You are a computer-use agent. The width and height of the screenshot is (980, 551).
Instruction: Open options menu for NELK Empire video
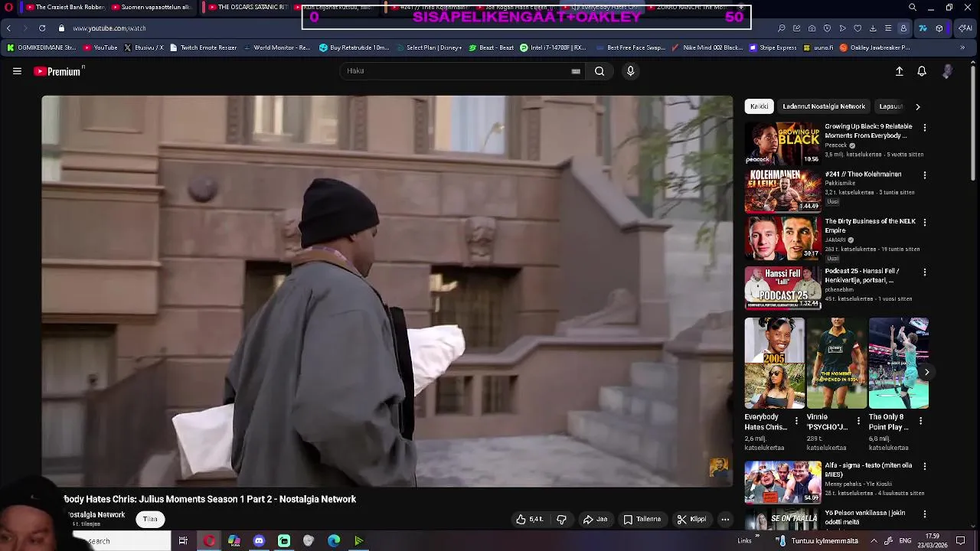click(x=924, y=223)
